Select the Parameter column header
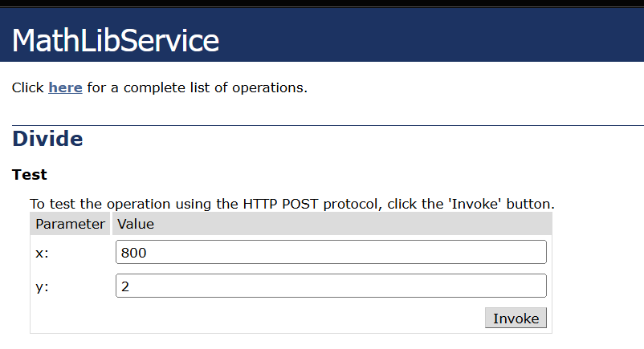Screen dimensions: 644x349 pyautogui.click(x=70, y=224)
